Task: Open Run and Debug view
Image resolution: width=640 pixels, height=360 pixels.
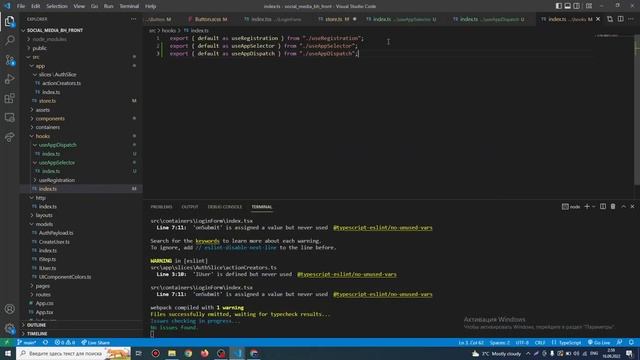Action: 9,79
